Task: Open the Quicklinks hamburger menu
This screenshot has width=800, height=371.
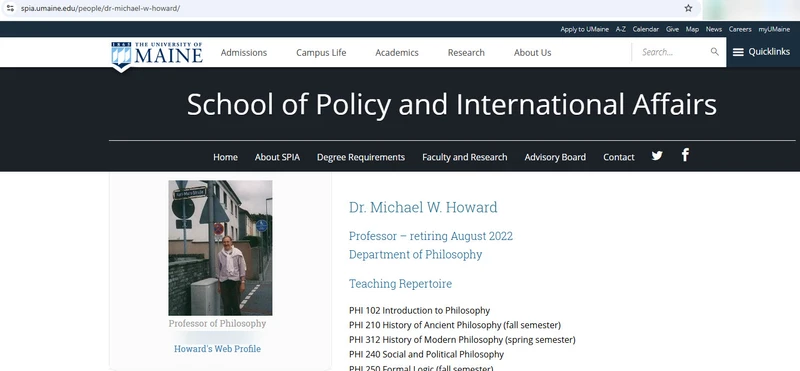Action: 761,52
